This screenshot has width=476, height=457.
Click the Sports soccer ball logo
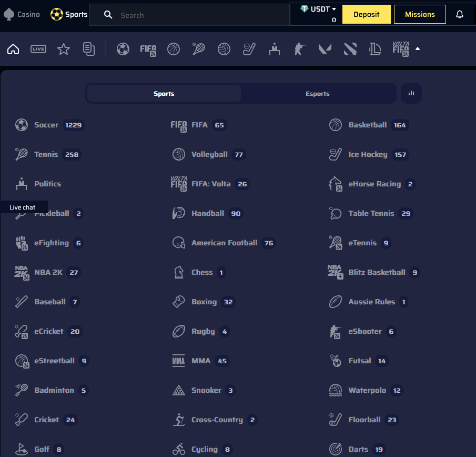56,14
